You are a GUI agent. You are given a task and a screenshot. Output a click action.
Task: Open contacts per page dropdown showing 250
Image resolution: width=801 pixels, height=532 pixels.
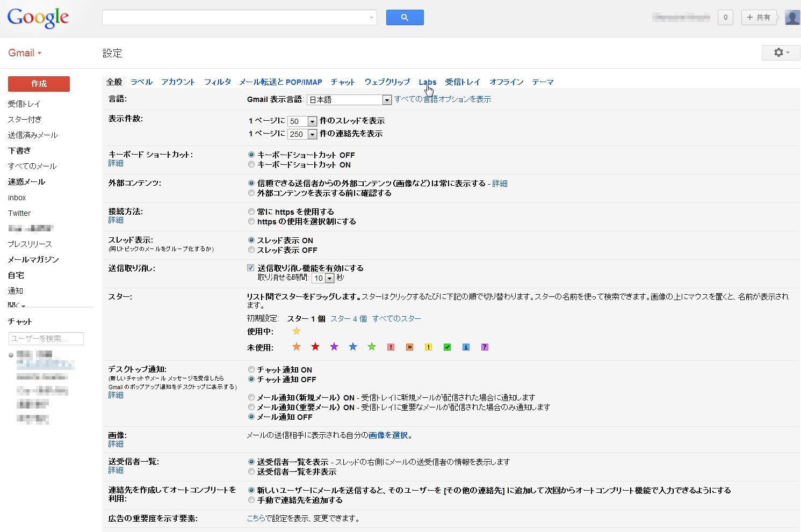pyautogui.click(x=302, y=134)
